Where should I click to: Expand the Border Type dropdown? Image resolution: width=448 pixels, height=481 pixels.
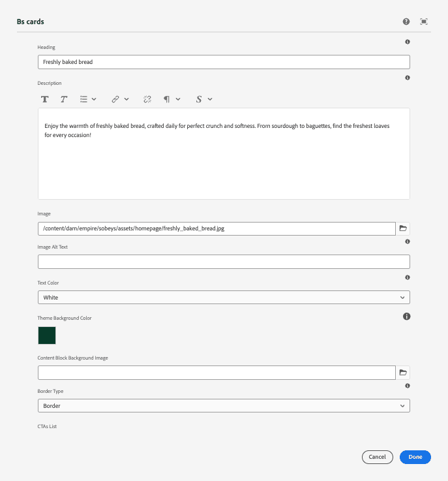224,406
